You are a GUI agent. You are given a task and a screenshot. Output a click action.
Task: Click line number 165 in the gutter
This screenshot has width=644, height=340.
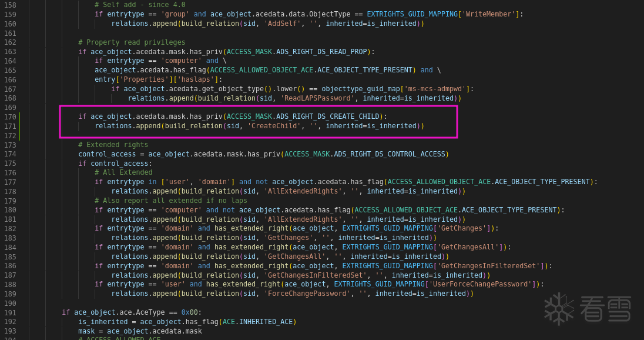10,71
